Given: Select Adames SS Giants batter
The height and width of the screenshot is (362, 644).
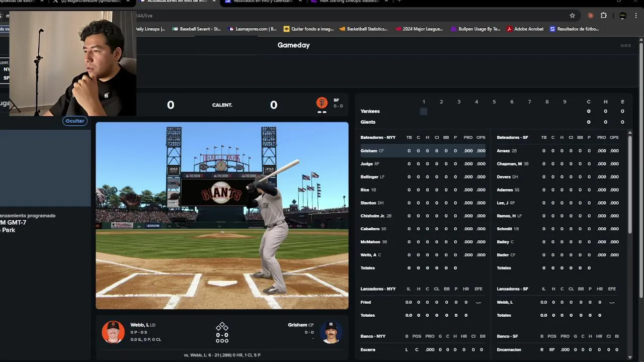Looking at the screenshot, I should [x=558, y=190].
